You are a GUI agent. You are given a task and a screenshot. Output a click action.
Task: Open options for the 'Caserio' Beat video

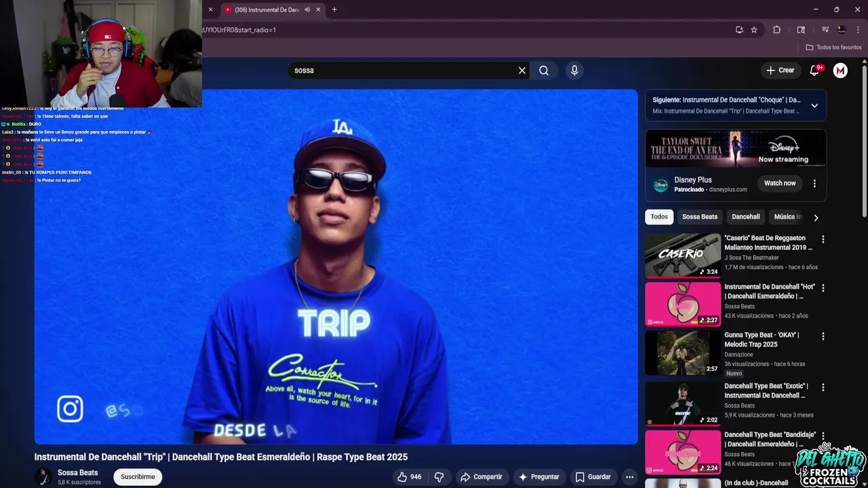click(823, 239)
